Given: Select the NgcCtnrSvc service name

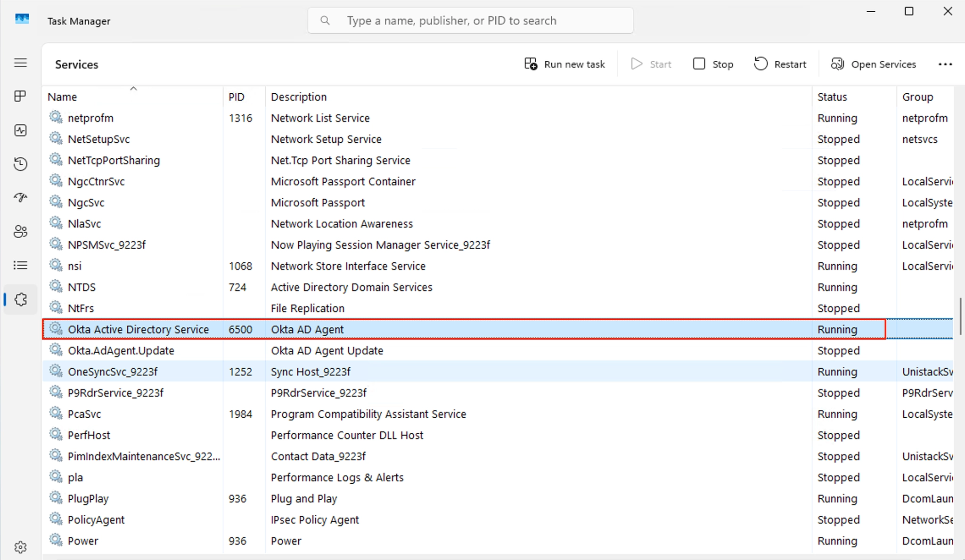Looking at the screenshot, I should [96, 182].
